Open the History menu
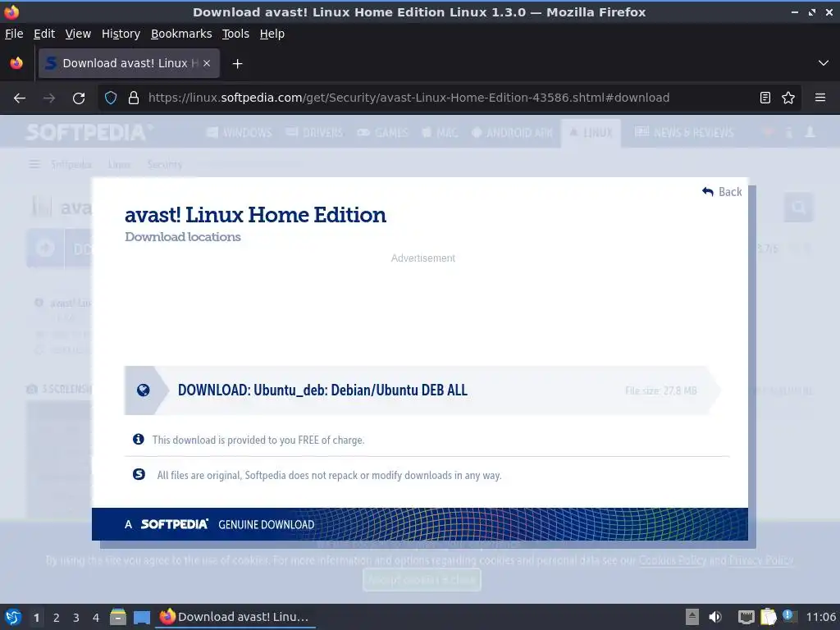Screen dimensions: 840x630 [121, 34]
